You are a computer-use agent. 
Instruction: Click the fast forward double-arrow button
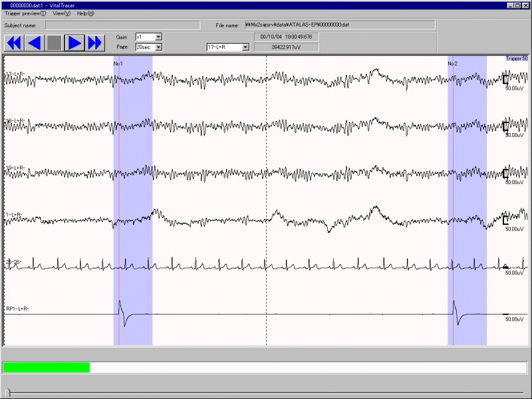coord(95,43)
